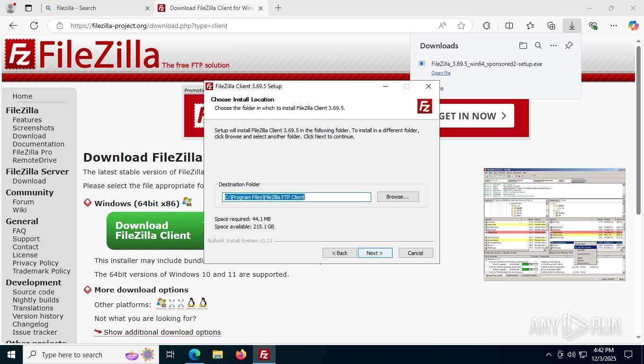Click Next in FileZilla setup
644x364 pixels.
[375, 253]
